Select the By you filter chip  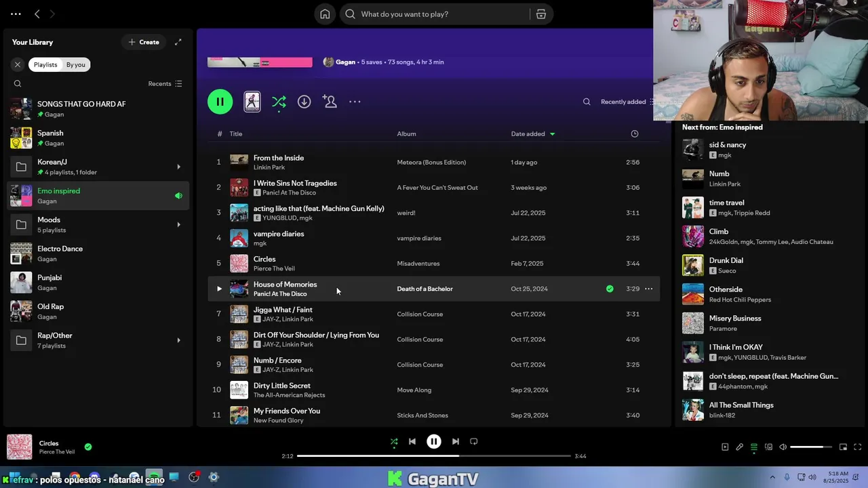click(76, 64)
